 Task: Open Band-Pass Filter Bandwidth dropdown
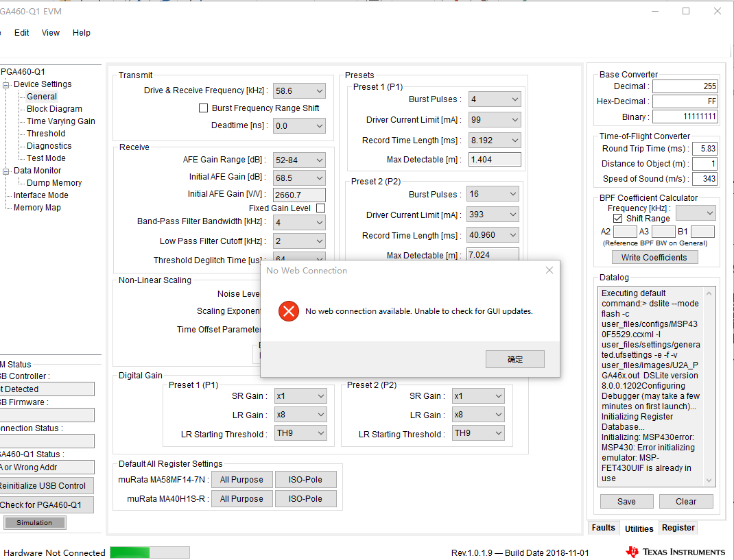point(299,223)
